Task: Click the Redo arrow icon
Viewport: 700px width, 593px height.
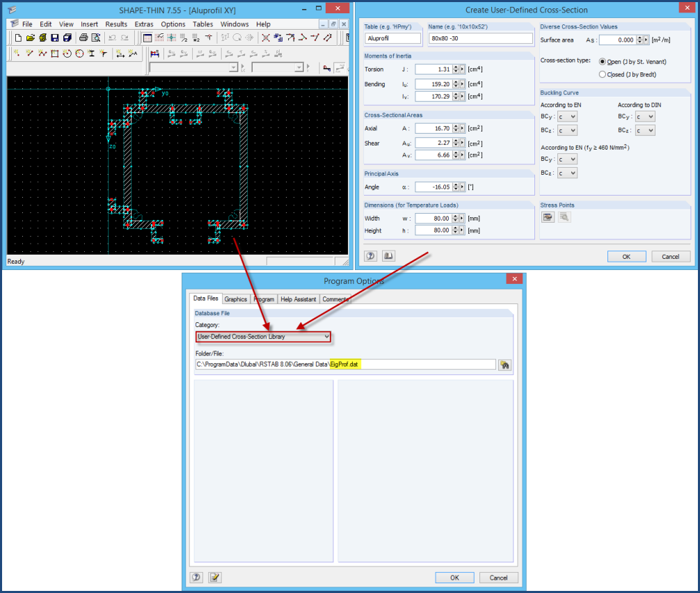Action: click(x=125, y=38)
